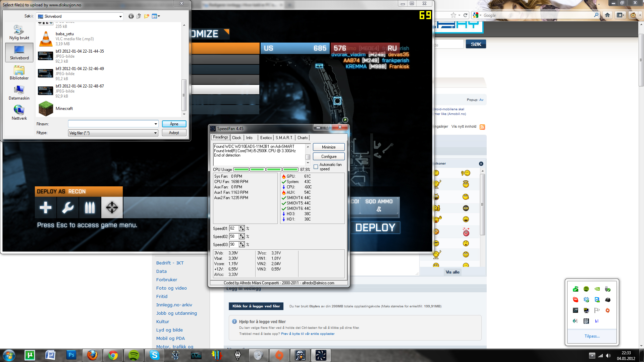Click Tilpass in the tray popup
The width and height of the screenshot is (644, 362).
point(592,336)
